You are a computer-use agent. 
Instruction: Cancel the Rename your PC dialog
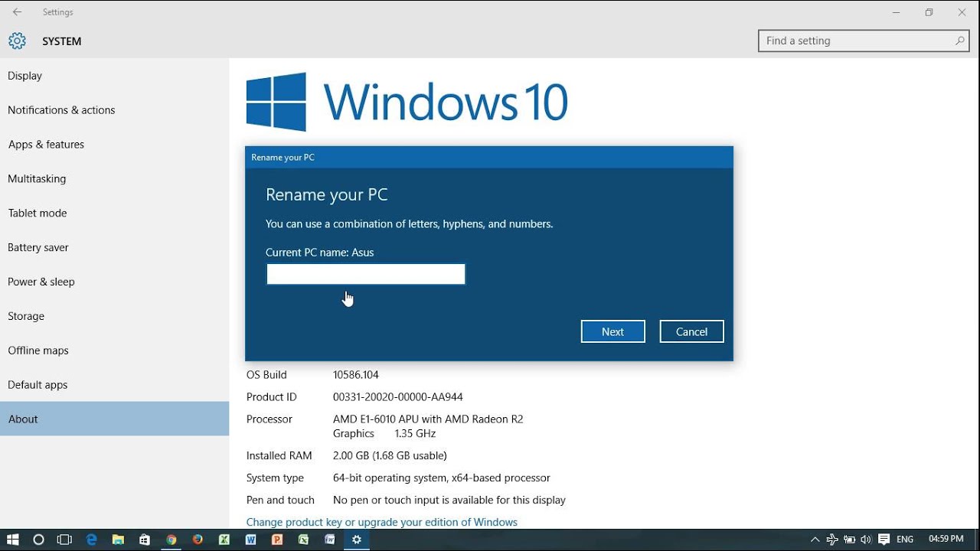tap(691, 331)
